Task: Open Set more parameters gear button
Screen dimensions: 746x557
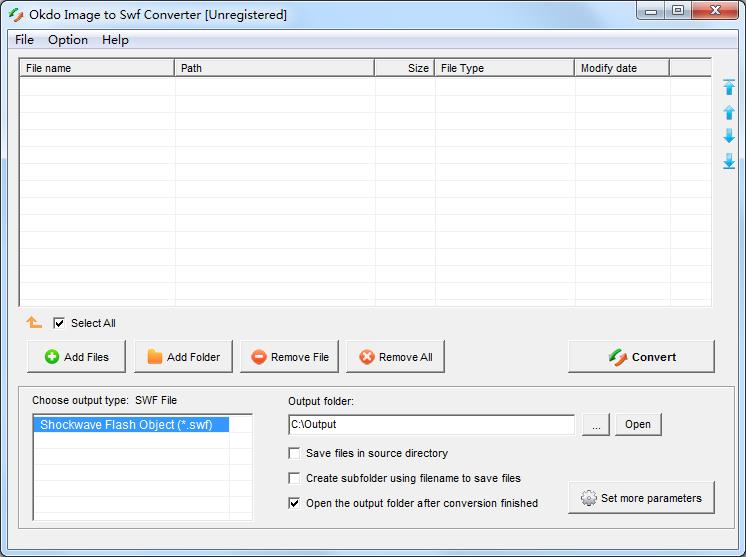Action: tap(641, 498)
